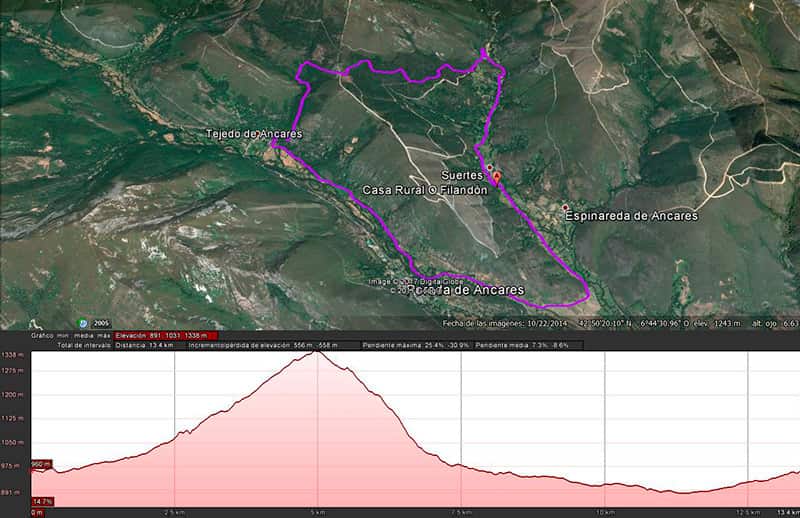Click the red Elevación 891 1031 1338 m box

pyautogui.click(x=166, y=335)
